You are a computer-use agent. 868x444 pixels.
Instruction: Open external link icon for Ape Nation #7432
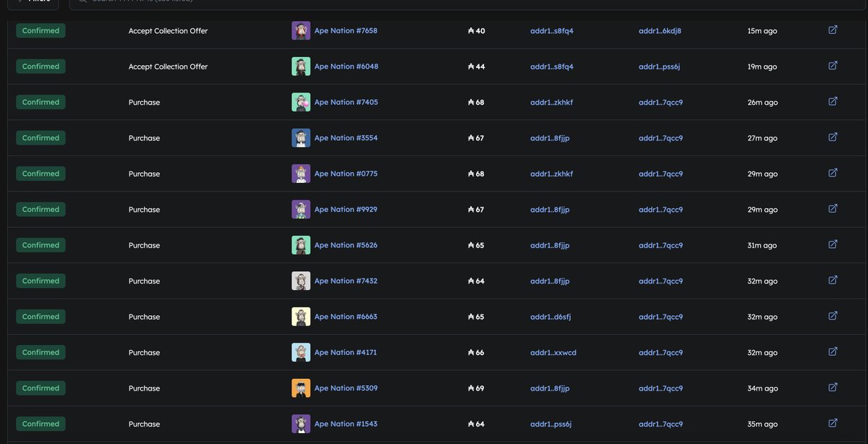pyautogui.click(x=833, y=280)
